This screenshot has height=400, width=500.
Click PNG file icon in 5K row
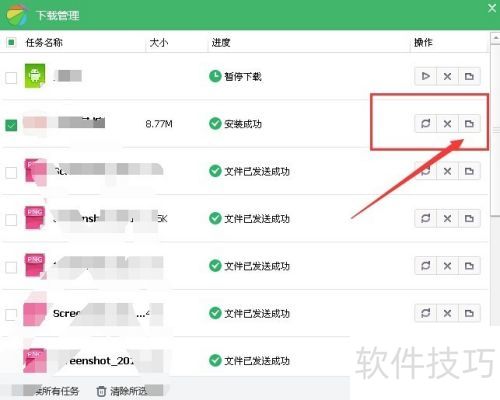click(35, 218)
